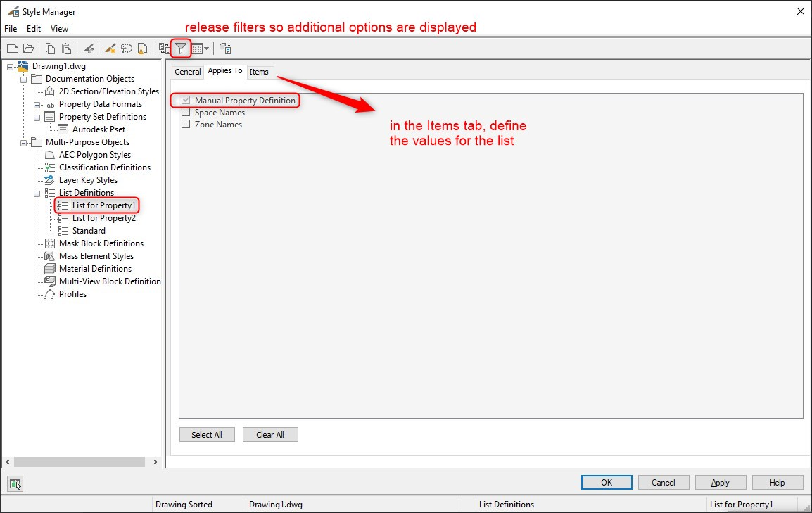This screenshot has width=812, height=513.
Task: Click the AEC Polygon Styles icon
Action: click(50, 155)
